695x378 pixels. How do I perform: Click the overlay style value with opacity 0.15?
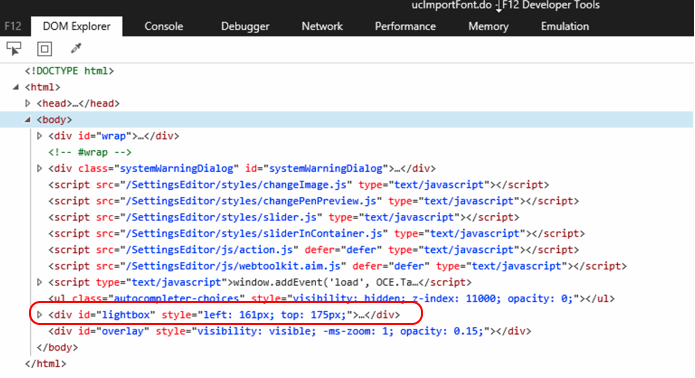pos(340,331)
